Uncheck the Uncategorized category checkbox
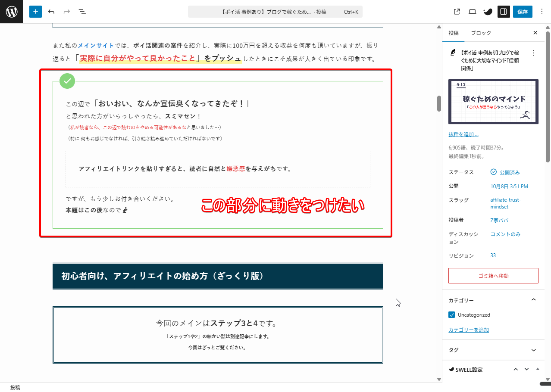 point(452,315)
